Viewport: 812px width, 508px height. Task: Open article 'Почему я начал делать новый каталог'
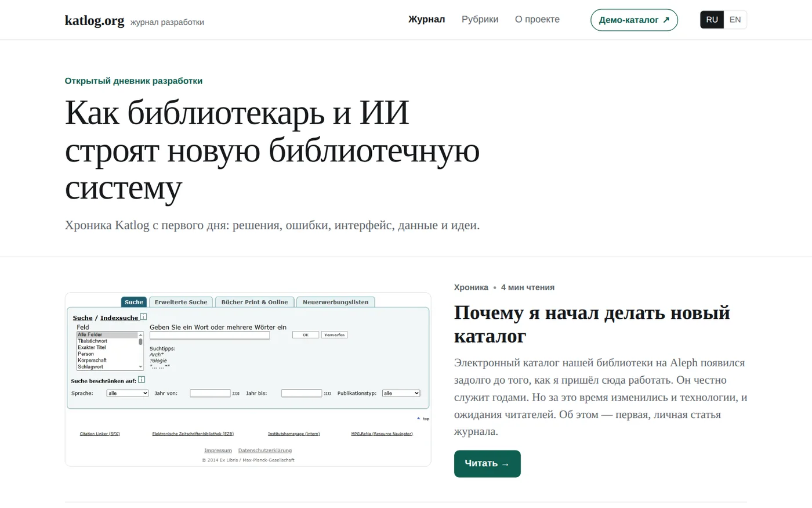pyautogui.click(x=592, y=324)
